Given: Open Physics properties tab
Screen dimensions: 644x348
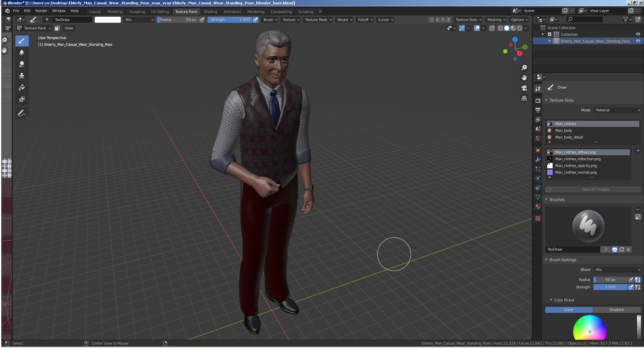Looking at the screenshot, I should tap(538, 178).
